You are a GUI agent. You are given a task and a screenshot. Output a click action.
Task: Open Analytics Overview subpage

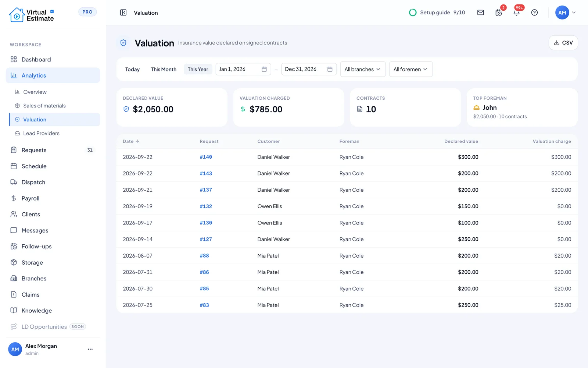click(x=54, y=92)
